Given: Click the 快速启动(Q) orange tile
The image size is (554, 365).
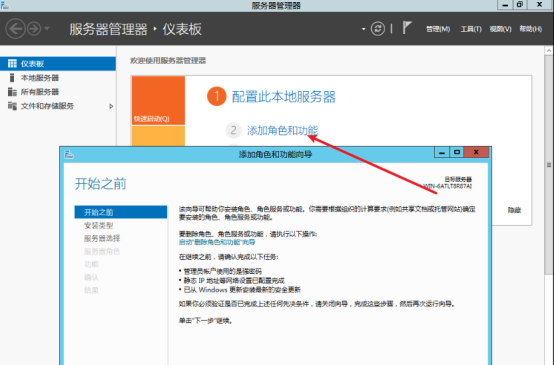Looking at the screenshot, I should tap(158, 101).
